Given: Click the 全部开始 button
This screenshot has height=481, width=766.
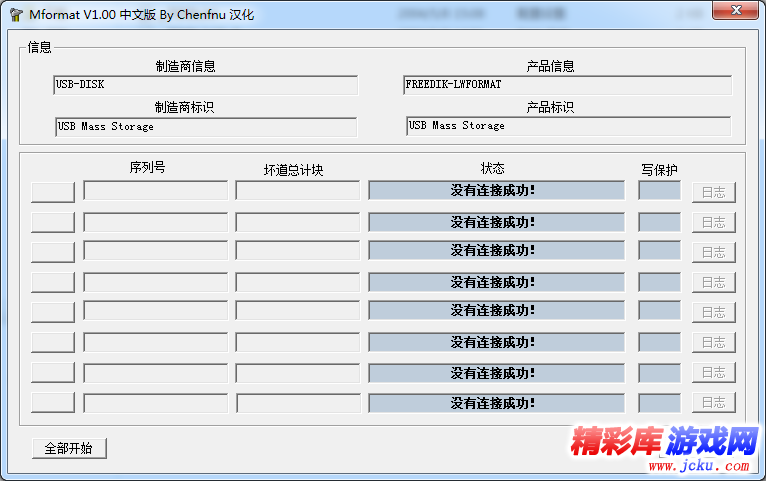Looking at the screenshot, I should tap(69, 448).
